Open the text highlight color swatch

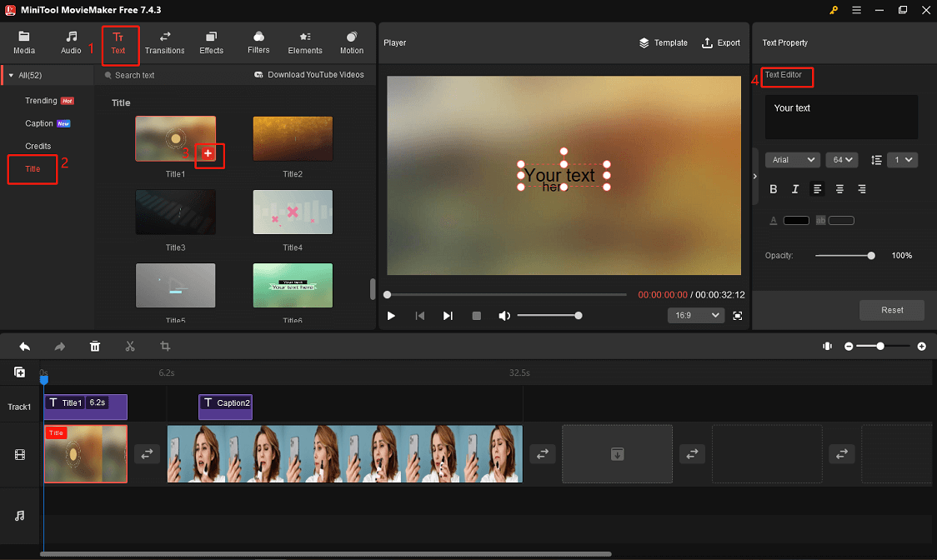coord(841,221)
